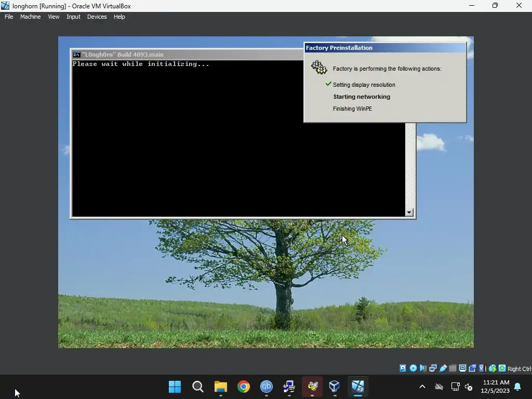Screen dimensions: 532x399
Task: Click the command prompt window's C:\ icon
Action: coord(76,55)
